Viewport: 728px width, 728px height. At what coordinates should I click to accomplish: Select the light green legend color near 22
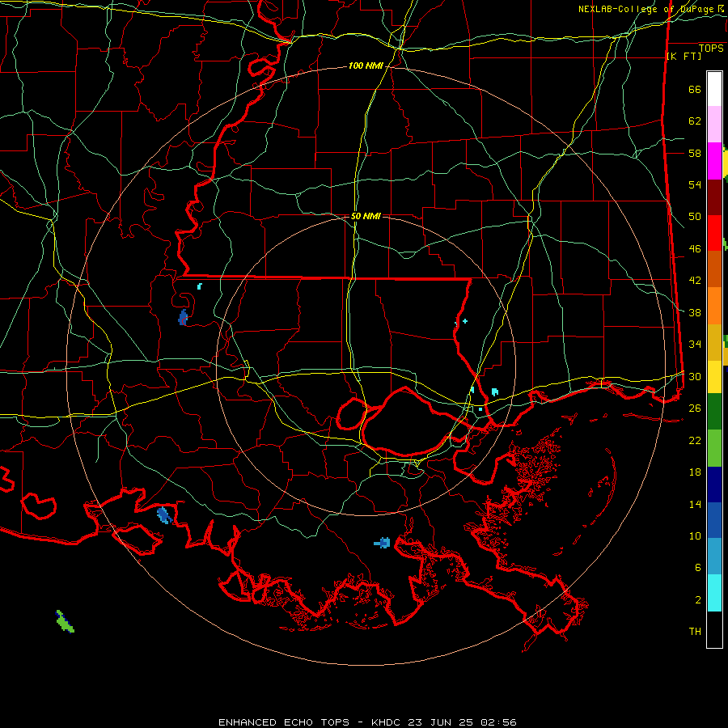pos(714,448)
